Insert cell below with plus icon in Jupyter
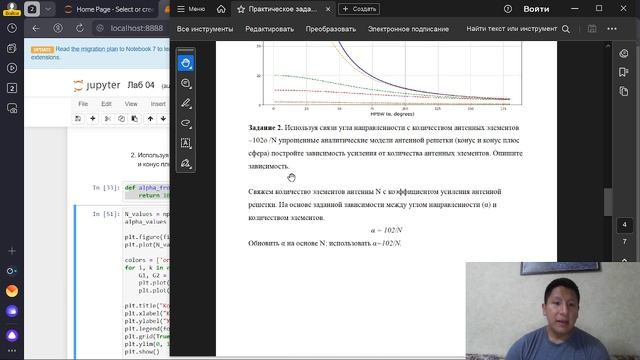Screen dimensions: 640x360 [93, 118]
